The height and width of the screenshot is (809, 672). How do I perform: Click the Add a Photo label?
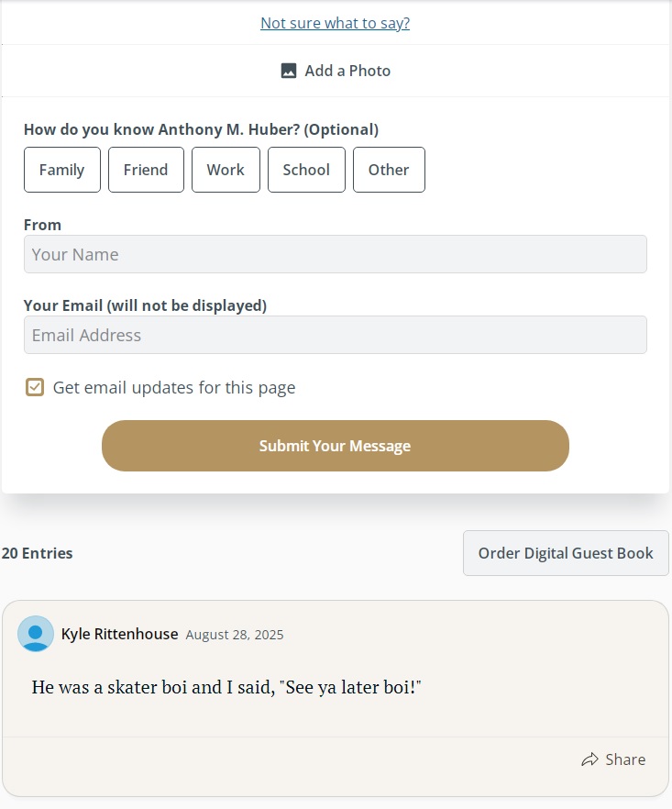point(347,71)
